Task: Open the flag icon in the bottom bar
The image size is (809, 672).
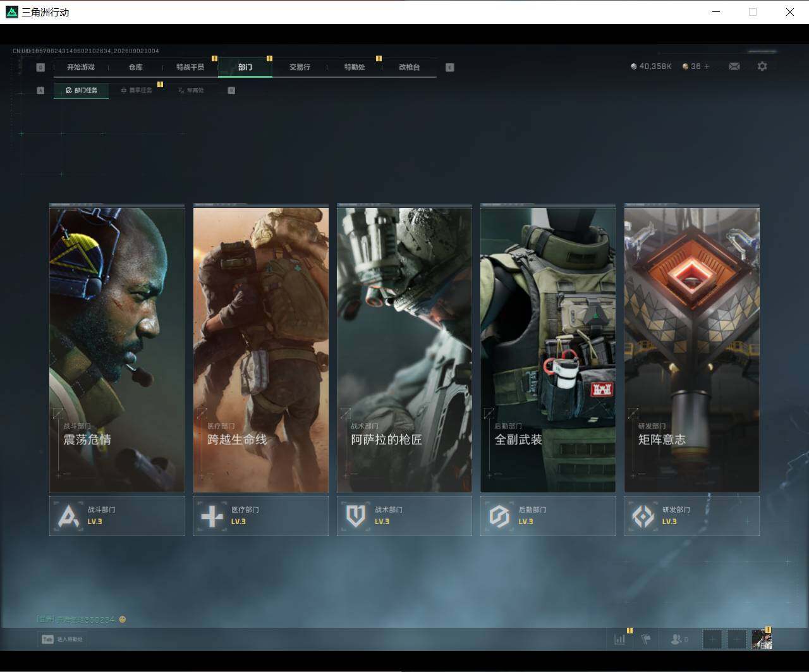Action: [x=645, y=639]
